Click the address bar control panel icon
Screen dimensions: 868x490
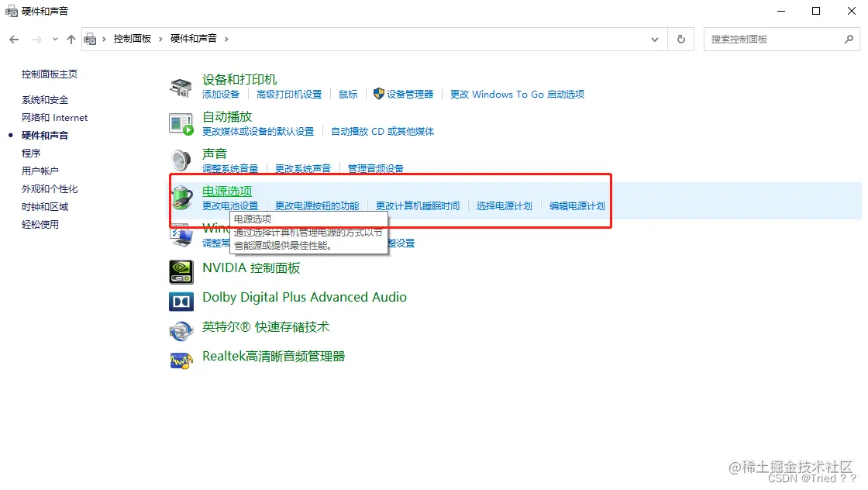pos(90,39)
